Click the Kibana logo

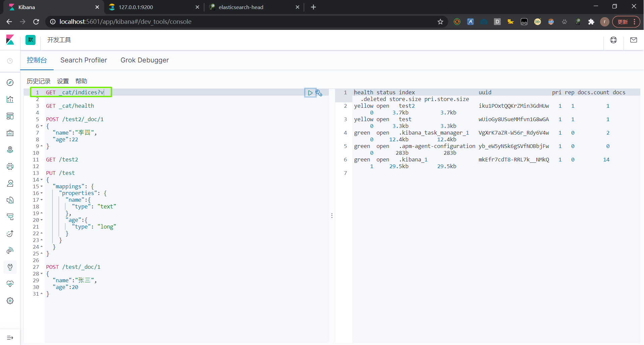(x=10, y=40)
